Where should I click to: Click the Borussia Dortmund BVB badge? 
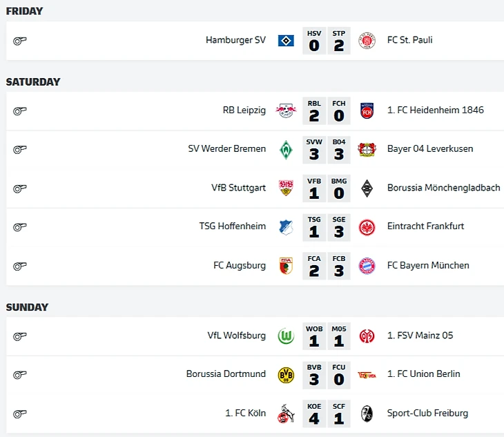click(x=286, y=375)
